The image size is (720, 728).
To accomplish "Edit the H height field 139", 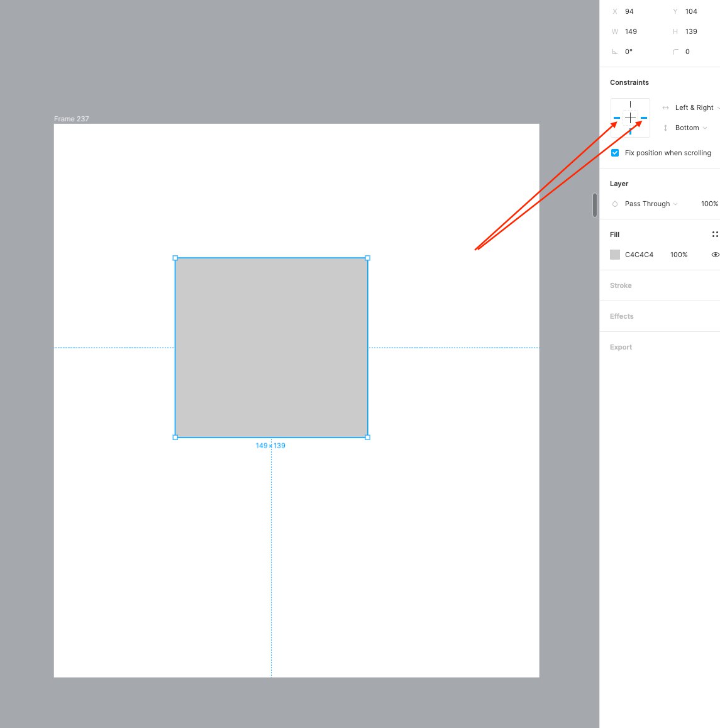I will click(691, 31).
